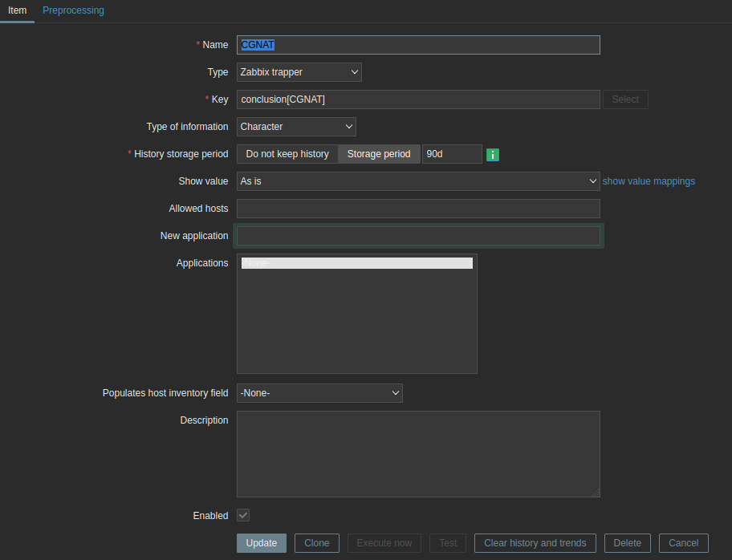Click the green history storage info icon
This screenshot has width=732, height=560.
click(493, 154)
